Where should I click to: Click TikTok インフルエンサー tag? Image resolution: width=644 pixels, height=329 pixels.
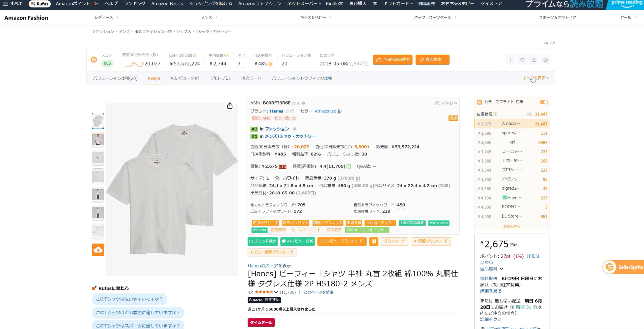[367, 230]
